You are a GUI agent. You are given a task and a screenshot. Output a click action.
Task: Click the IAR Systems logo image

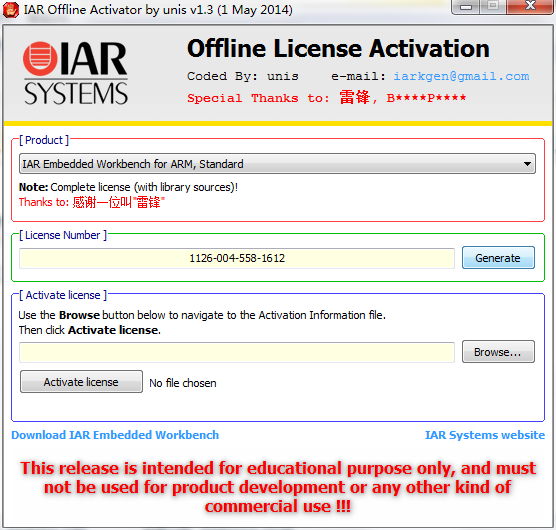[x=75, y=73]
